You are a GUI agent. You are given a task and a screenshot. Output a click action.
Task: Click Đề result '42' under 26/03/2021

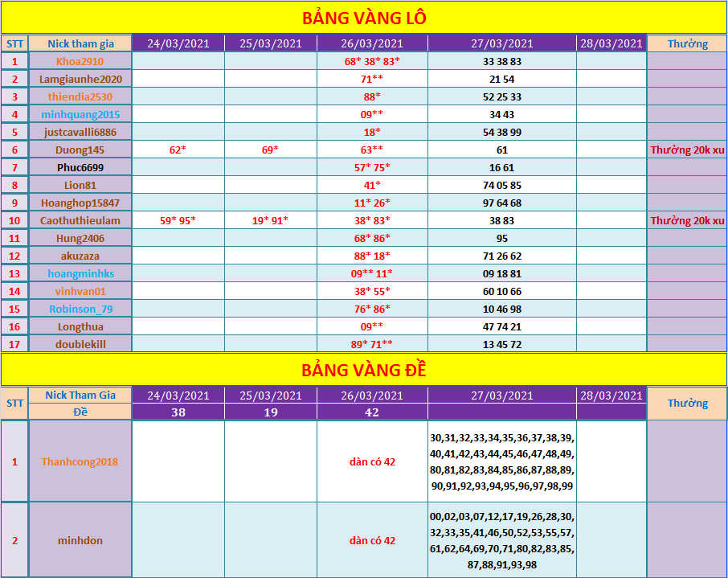click(372, 412)
